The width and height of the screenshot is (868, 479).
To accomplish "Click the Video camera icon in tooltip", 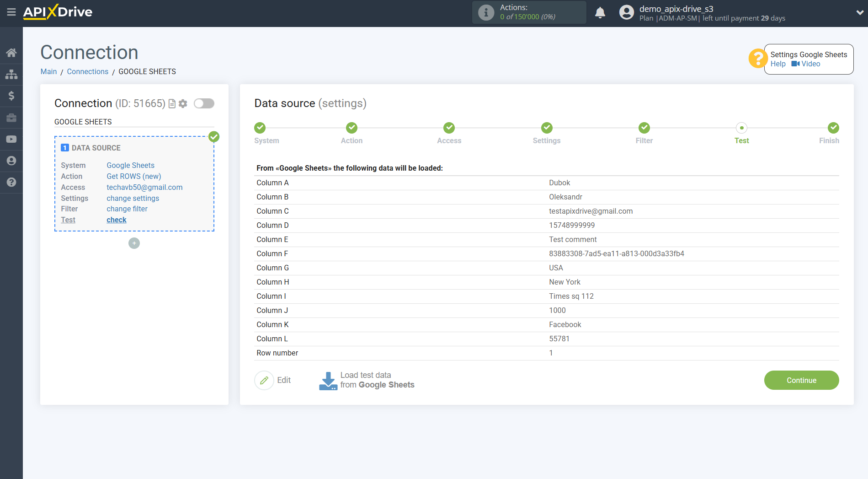I will tap(795, 64).
